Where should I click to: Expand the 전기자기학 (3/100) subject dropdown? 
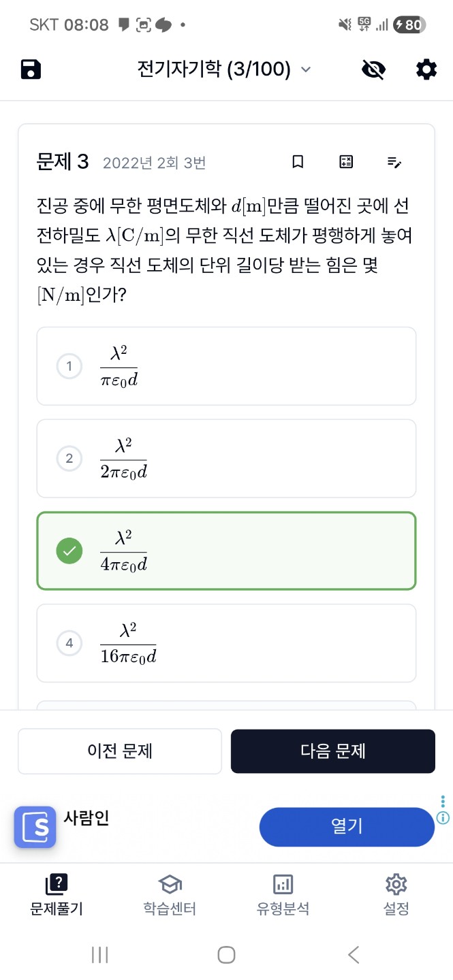(x=224, y=69)
